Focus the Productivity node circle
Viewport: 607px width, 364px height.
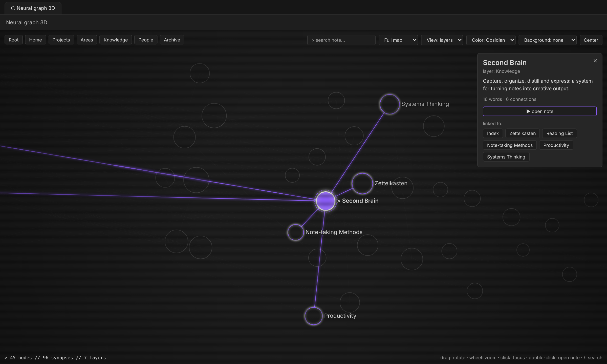(x=313, y=316)
